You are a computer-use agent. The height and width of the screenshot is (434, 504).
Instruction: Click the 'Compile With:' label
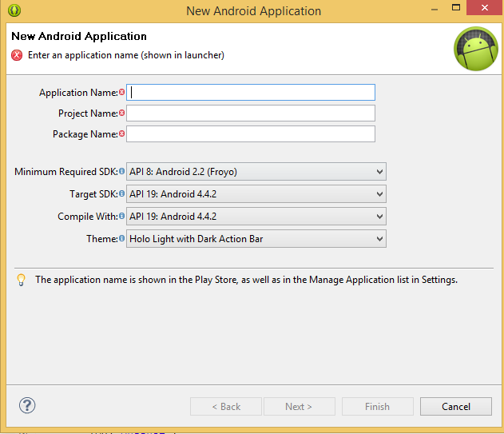(88, 217)
